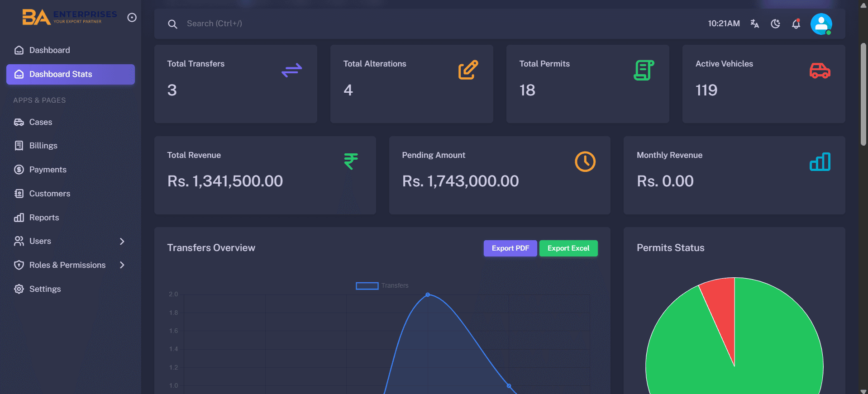Click the Export PDF button

pyautogui.click(x=510, y=248)
